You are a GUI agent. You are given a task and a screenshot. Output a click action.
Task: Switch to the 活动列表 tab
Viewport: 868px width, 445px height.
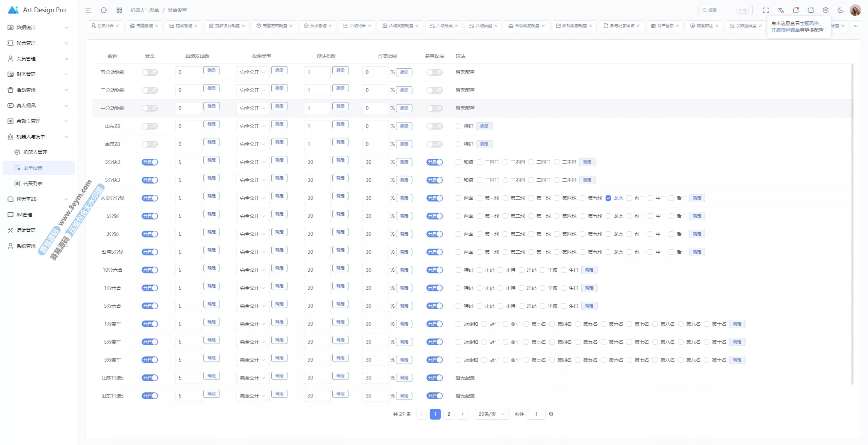point(357,26)
